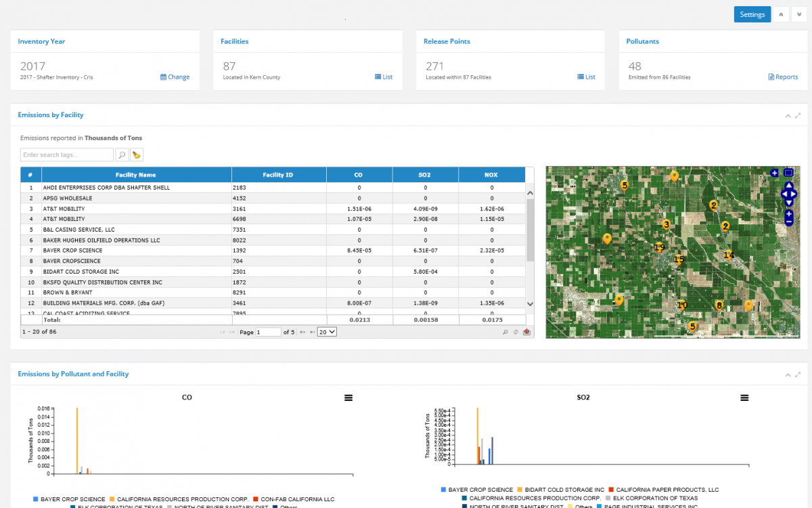This screenshot has height=508, width=812.
Task: Zoom in on the map
Action: pos(788,214)
